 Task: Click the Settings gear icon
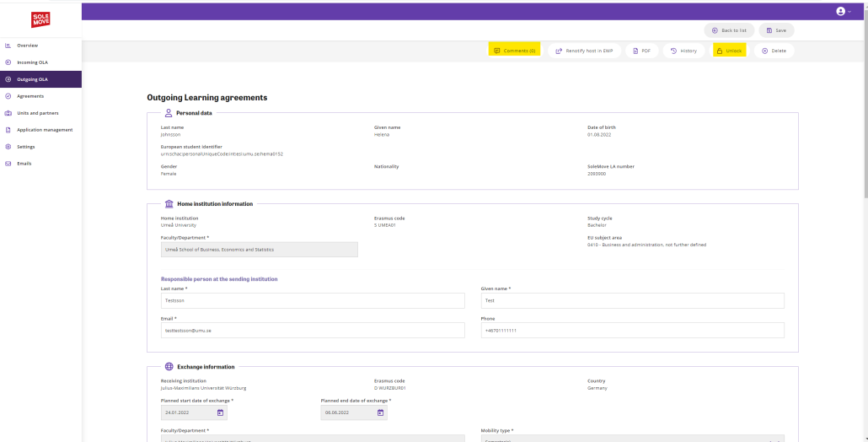(x=8, y=147)
